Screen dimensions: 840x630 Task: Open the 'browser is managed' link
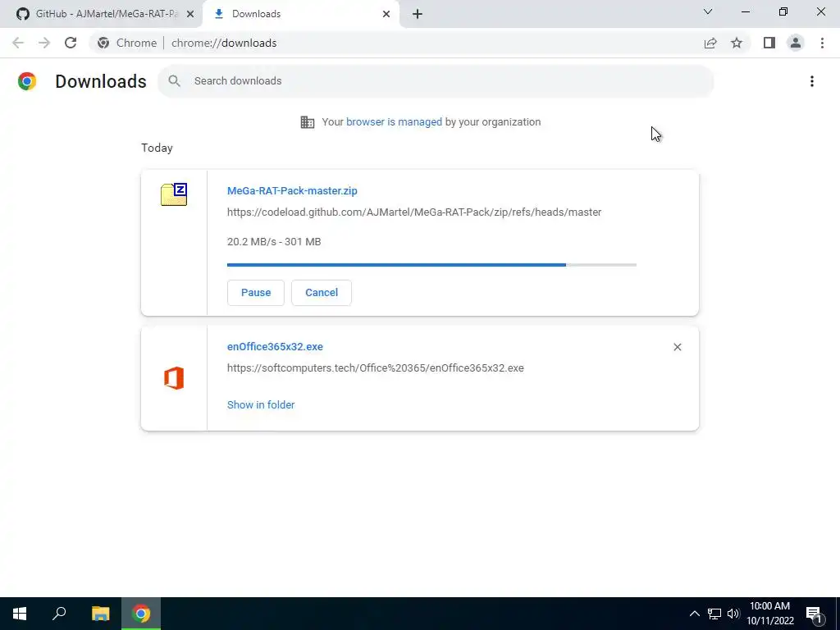(x=394, y=122)
